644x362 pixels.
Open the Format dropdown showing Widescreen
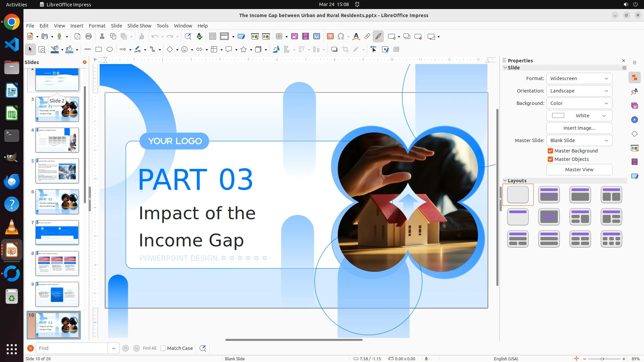[x=579, y=78]
